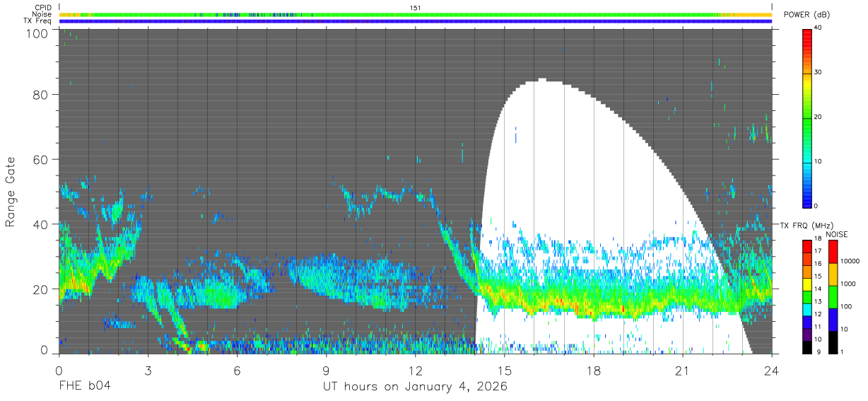Viewport: 868px width, 401px height.
Task: Click Range Gate axis tick '40'
Action: (42, 224)
